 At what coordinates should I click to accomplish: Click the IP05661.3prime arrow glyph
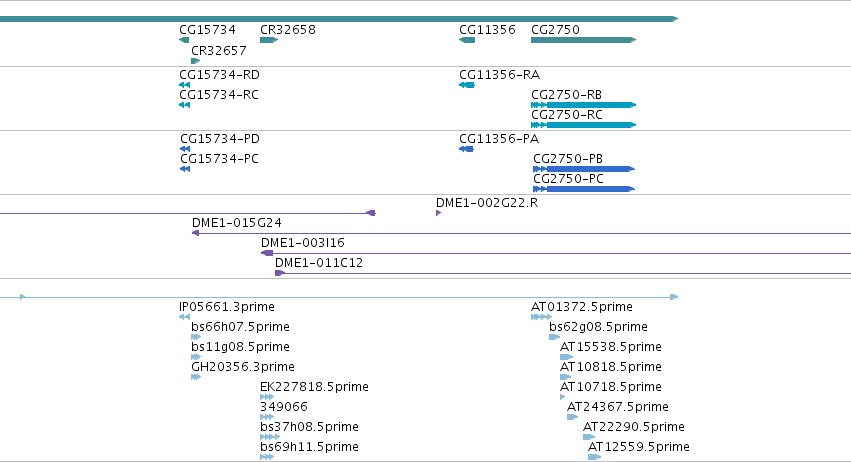tap(185, 317)
